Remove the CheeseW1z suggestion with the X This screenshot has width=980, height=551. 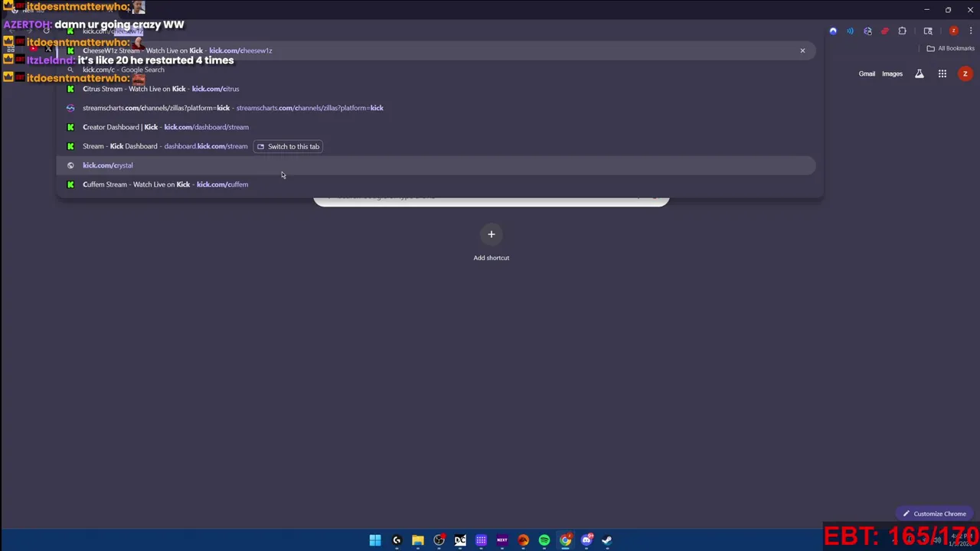(802, 51)
